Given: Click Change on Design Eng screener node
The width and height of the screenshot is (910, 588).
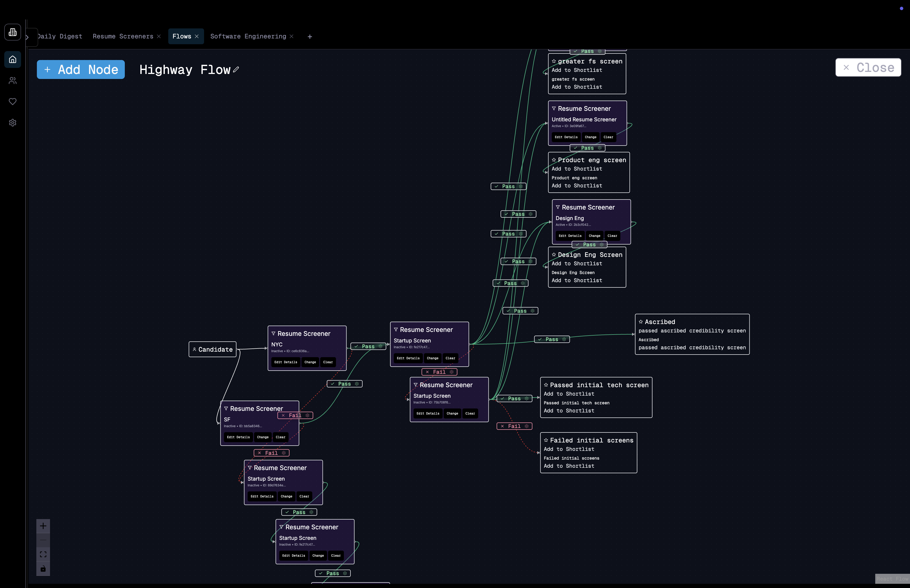Looking at the screenshot, I should point(594,236).
